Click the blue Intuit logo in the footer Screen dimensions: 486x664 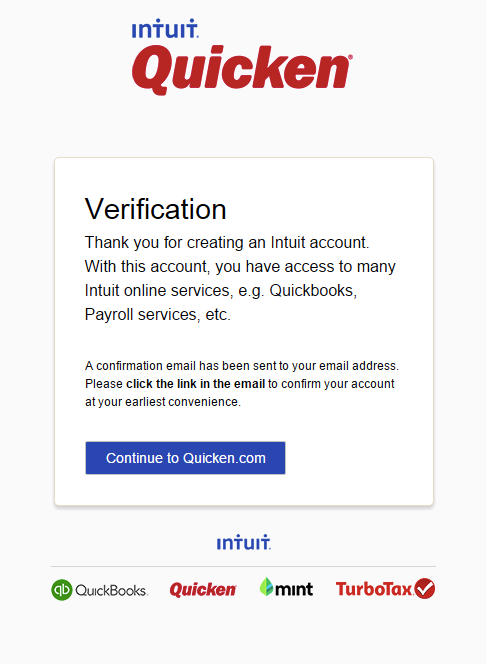click(244, 542)
